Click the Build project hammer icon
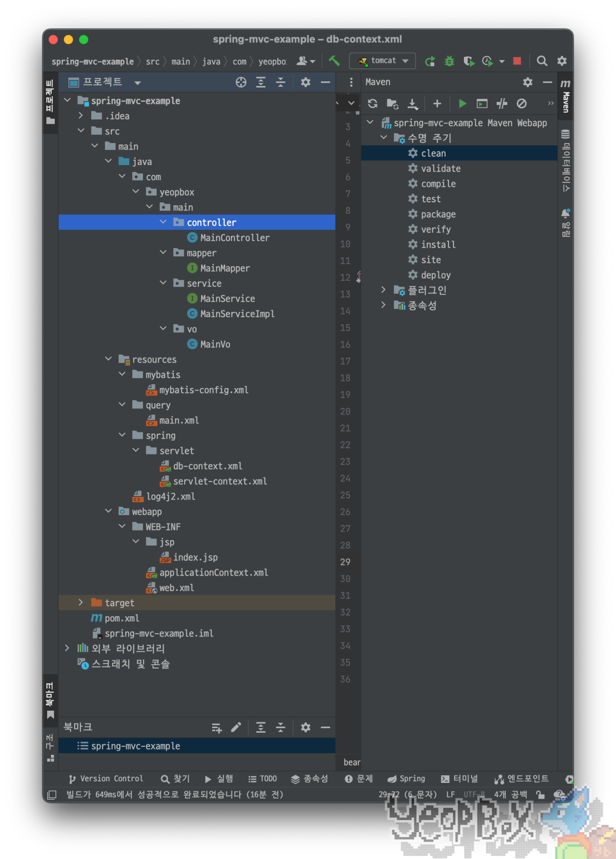Image resolution: width=616 pixels, height=859 pixels. pos(334,61)
